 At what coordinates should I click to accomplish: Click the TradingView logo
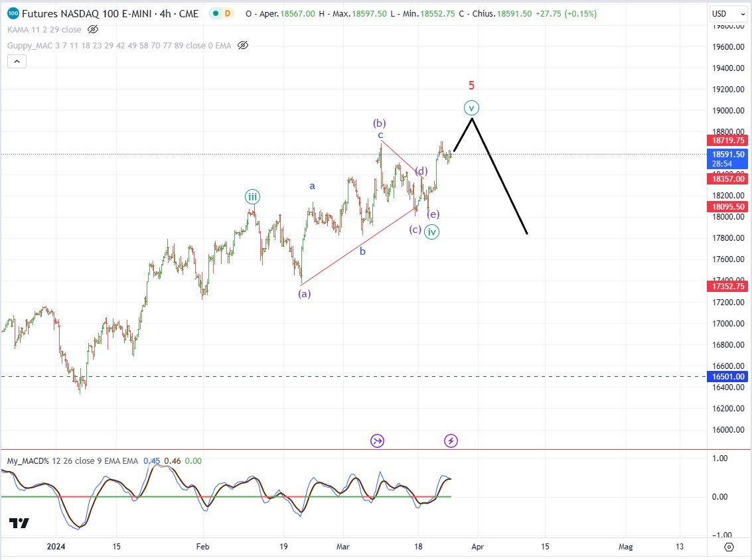point(19,523)
